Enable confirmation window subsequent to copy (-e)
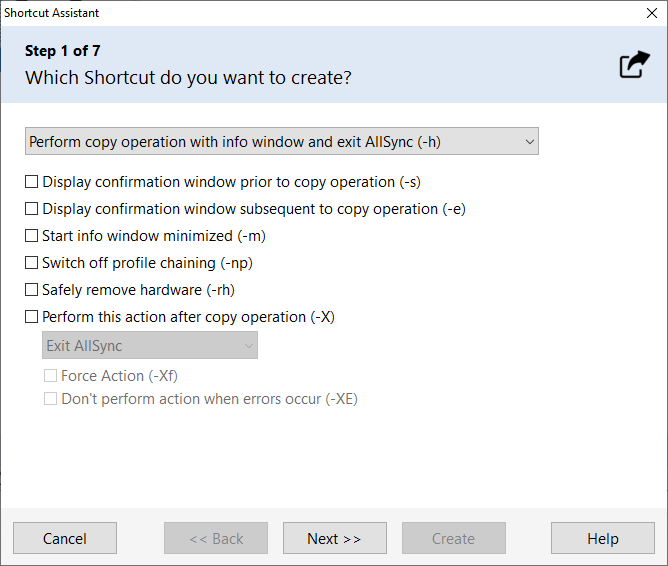Screen dimensions: 668x566 click(32, 209)
